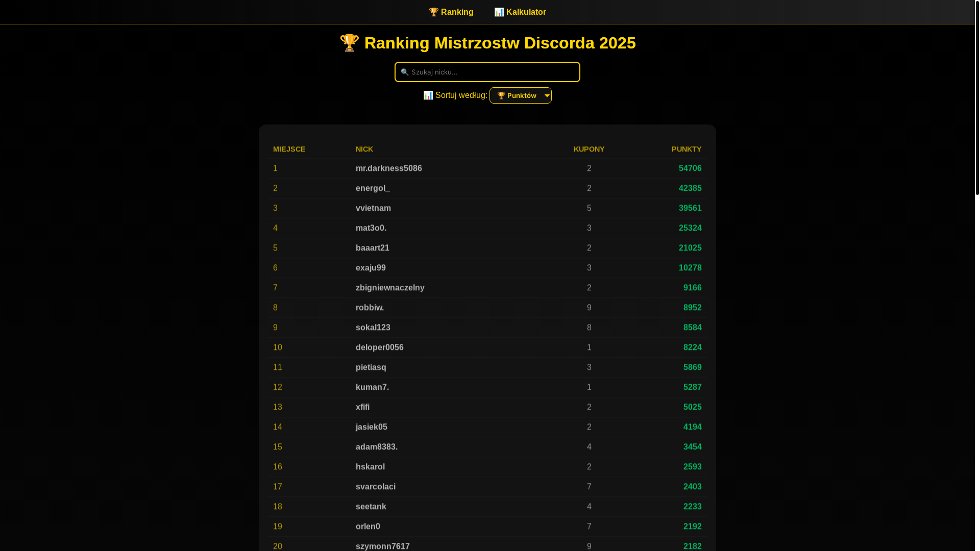Select nick mr.darkness5086

click(x=389, y=168)
